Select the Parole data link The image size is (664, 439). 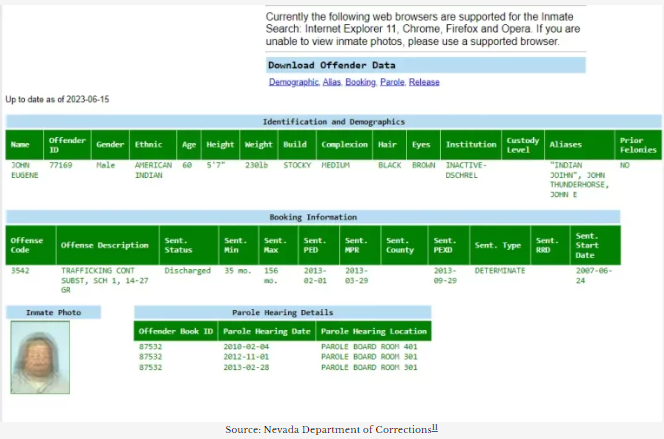pos(392,82)
